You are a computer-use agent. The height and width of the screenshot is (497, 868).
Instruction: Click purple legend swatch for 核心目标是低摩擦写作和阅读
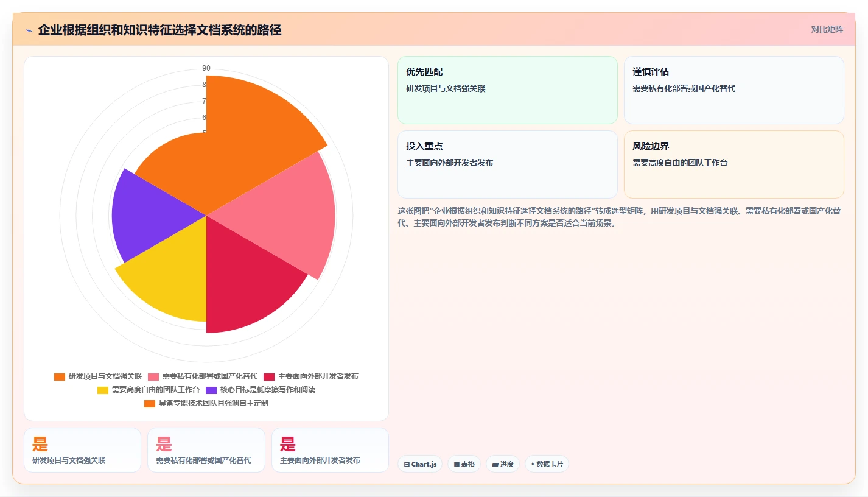(211, 390)
